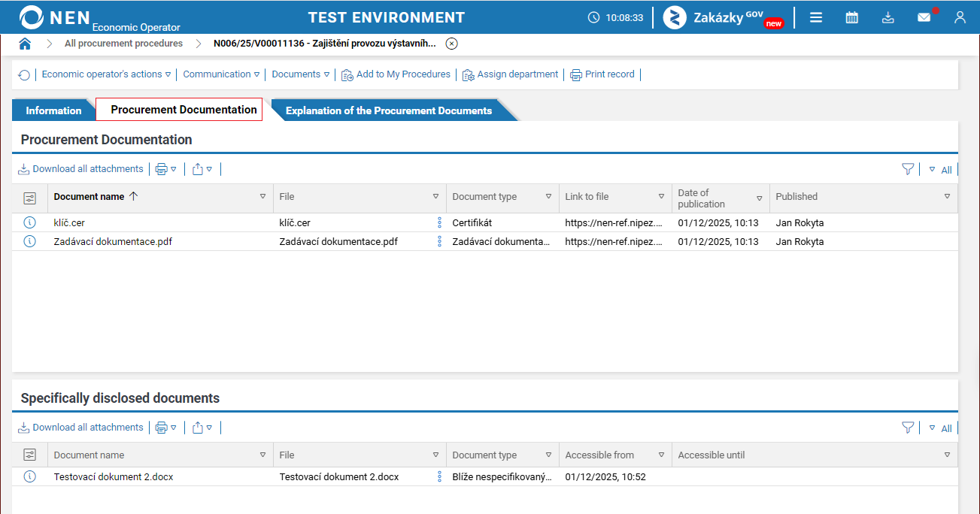980x514 pixels.
Task: Open Accessible from column filter arrow
Action: (x=661, y=455)
